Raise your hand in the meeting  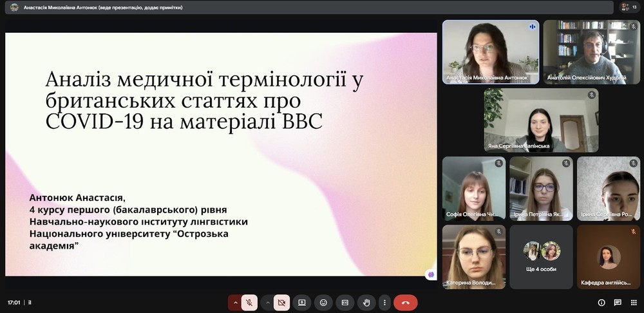[366, 302]
